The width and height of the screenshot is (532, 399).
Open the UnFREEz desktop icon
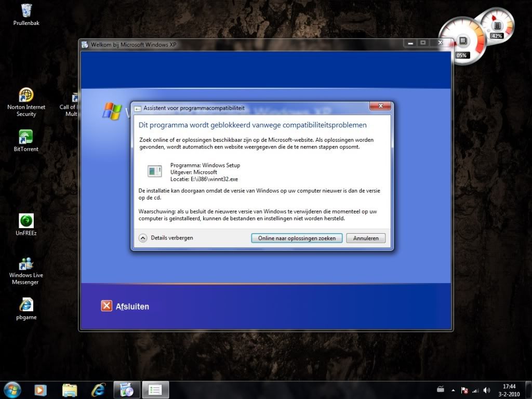point(26,224)
